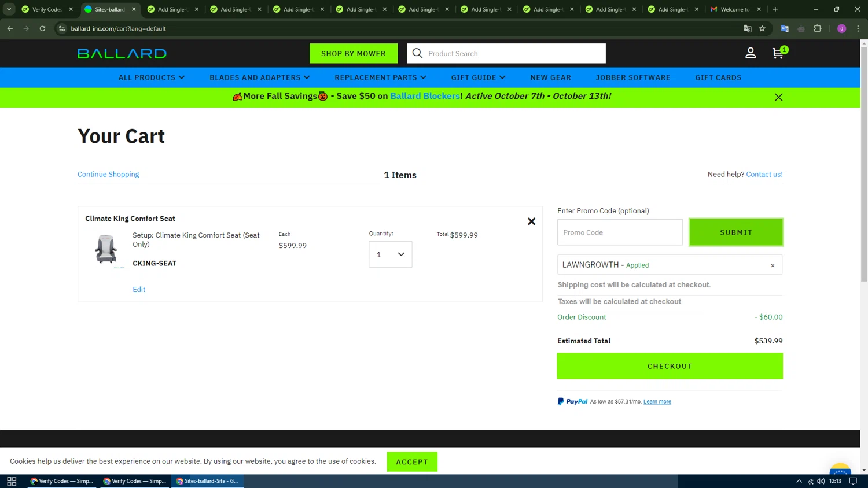Remove Climate King Comfort Seat from cart
The image size is (868, 488).
coord(531,221)
